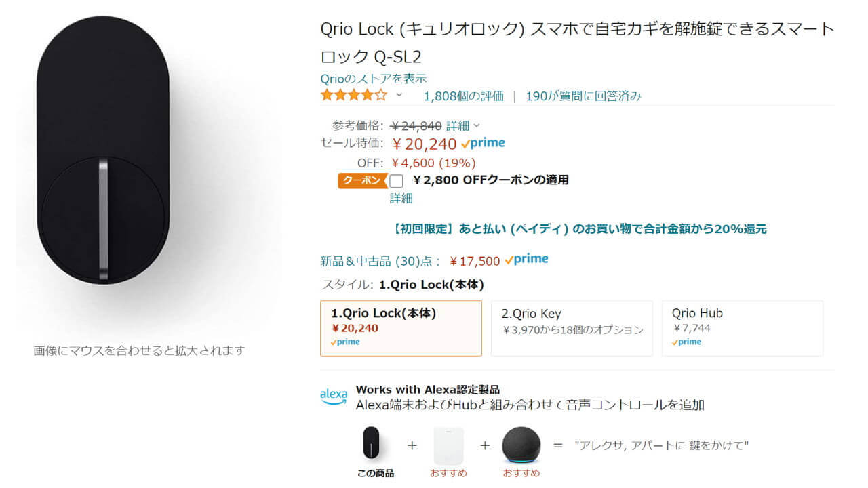
Task: Enable the ¥2,800 OFF coupon checkbox
Action: click(x=396, y=181)
